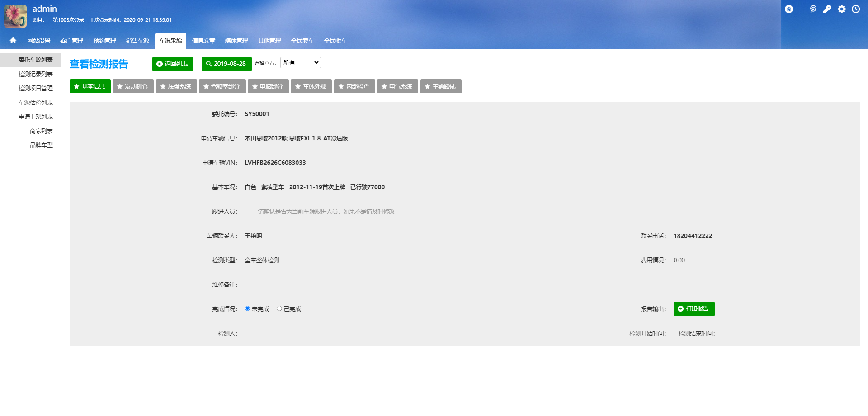
Task: Click the admin avatar picture
Action: pyautogui.click(x=15, y=16)
